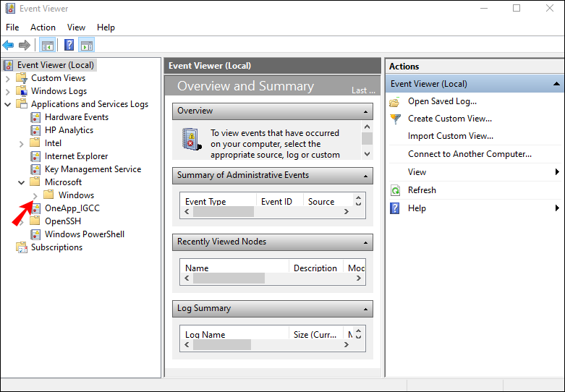This screenshot has height=392, width=565.
Task: Open the Action menu
Action: [x=43, y=27]
